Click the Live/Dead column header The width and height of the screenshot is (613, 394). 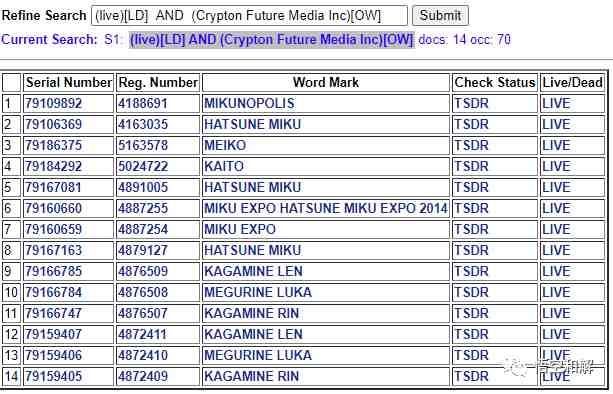coord(572,82)
